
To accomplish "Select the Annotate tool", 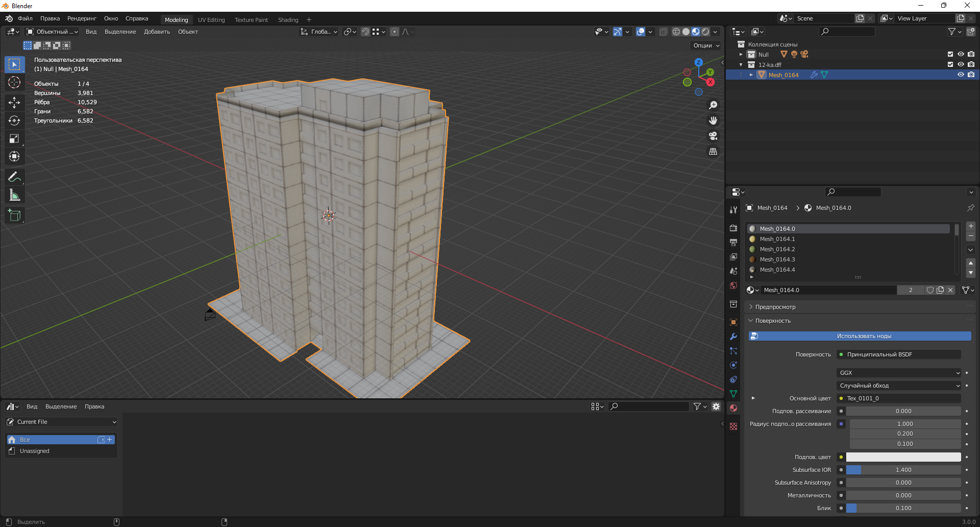I will 15,177.
